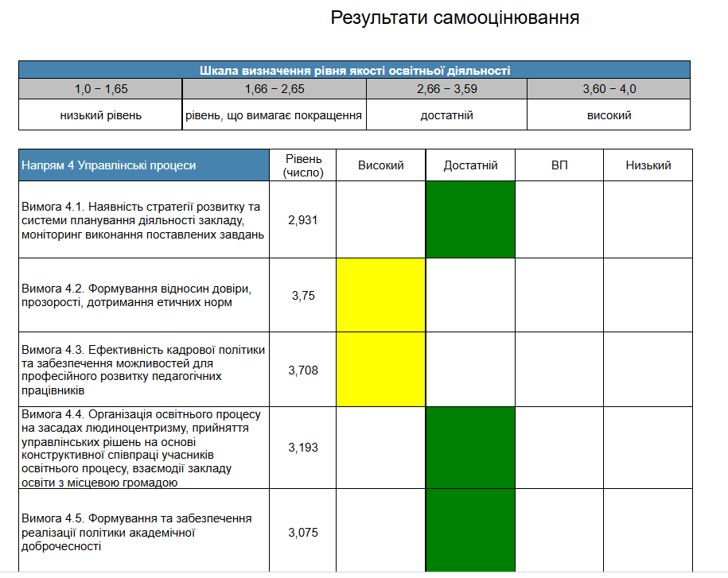The image size is (728, 578).
Task: Click the value cell '2,931'
Action: pyautogui.click(x=302, y=219)
